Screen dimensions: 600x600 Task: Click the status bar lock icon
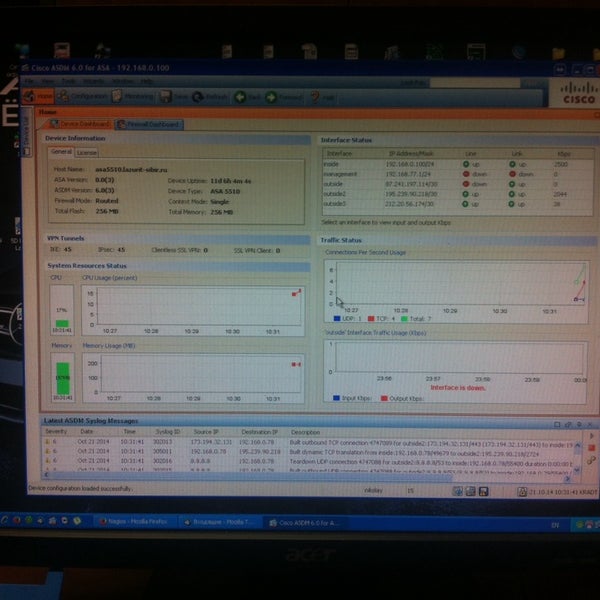click(522, 492)
